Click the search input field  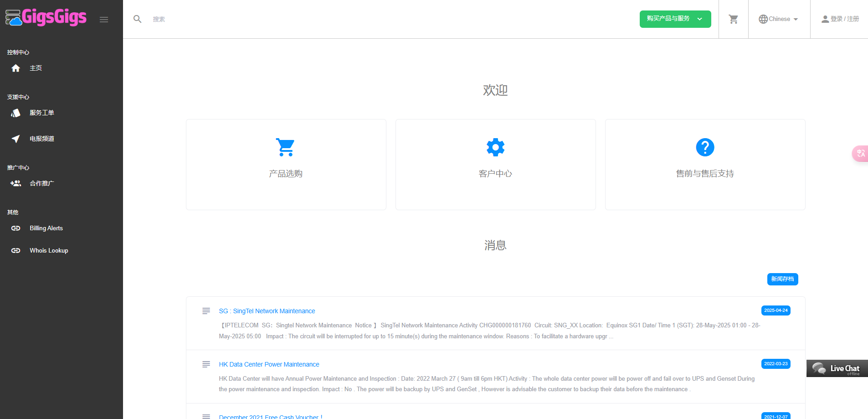(x=182, y=19)
